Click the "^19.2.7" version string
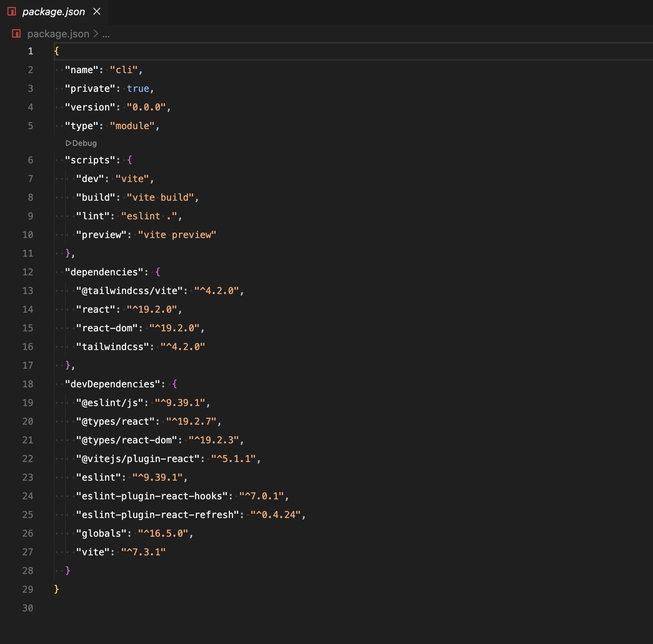653x644 pixels. (x=191, y=421)
